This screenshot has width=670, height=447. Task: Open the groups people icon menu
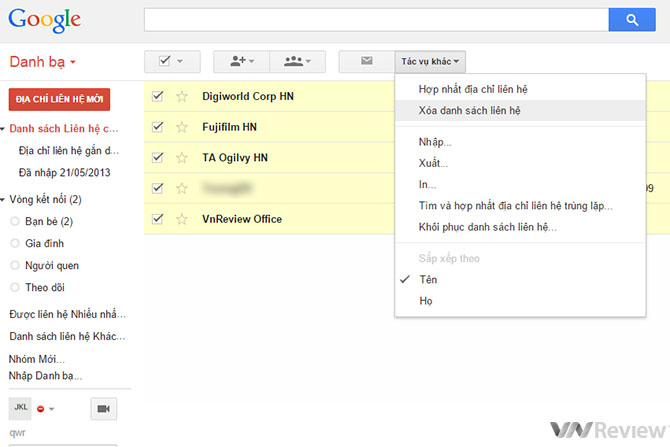[x=298, y=61]
